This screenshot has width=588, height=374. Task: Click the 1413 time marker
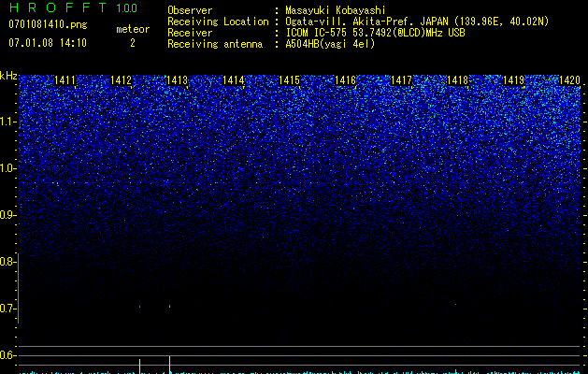177,79
